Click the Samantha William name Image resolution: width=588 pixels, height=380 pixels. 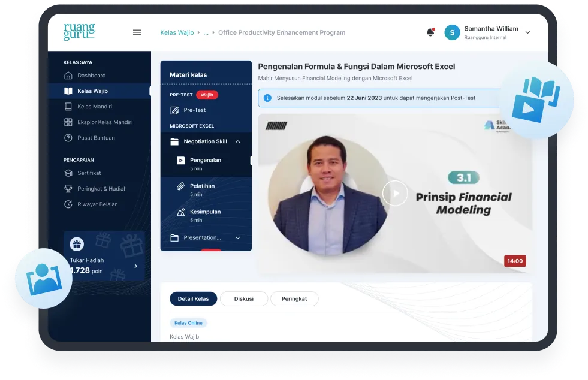491,29
